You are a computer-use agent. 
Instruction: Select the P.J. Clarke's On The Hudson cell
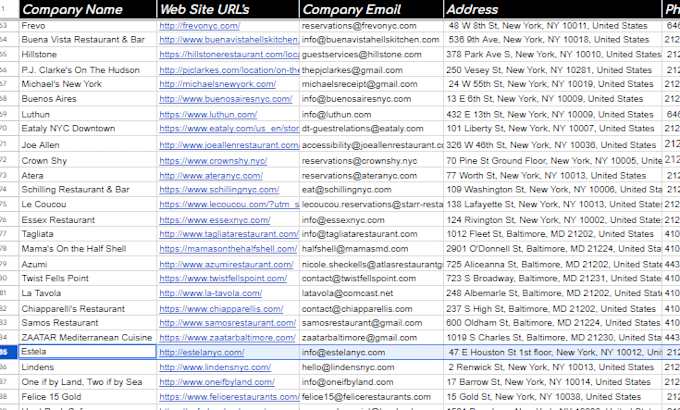coord(88,70)
